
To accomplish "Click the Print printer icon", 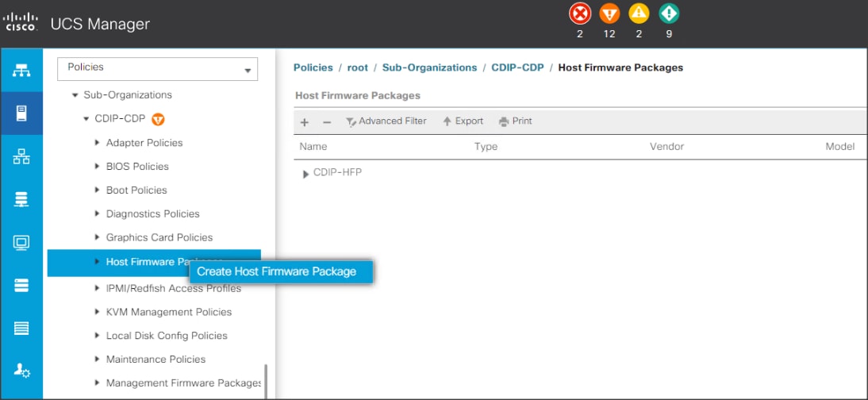I will [504, 121].
